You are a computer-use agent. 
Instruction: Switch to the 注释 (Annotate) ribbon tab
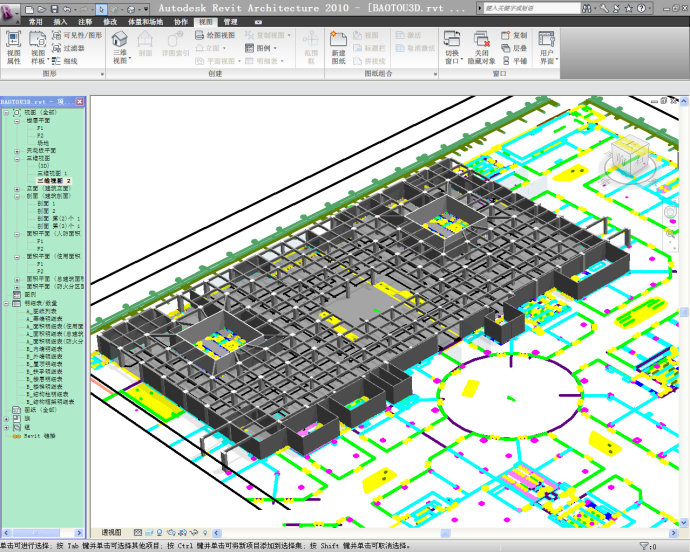pos(85,22)
